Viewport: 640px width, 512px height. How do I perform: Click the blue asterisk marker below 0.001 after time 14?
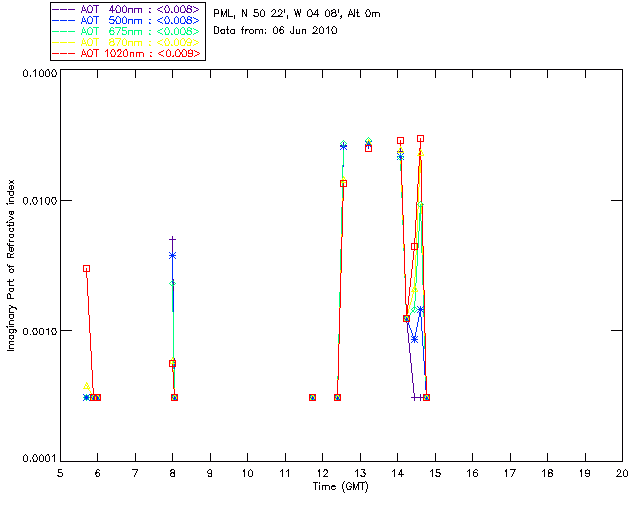pyautogui.click(x=414, y=340)
